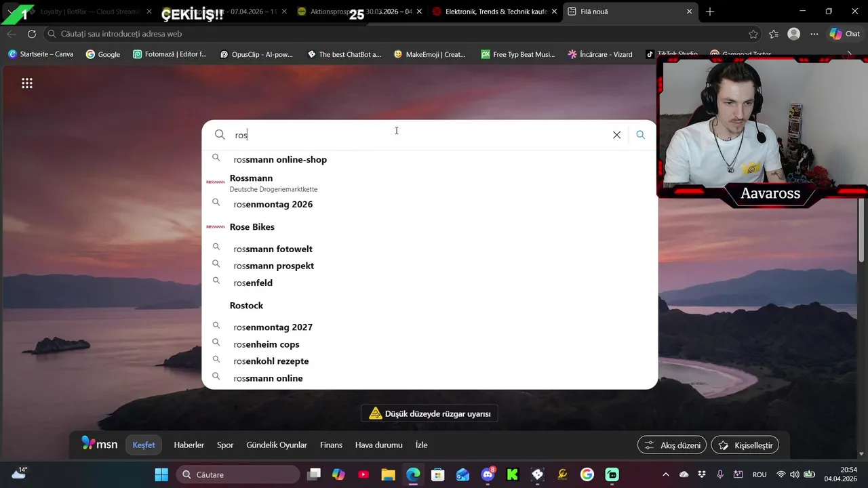Open the favorites list icon in toolbar
Screen dimensions: 868x488
click(x=774, y=34)
